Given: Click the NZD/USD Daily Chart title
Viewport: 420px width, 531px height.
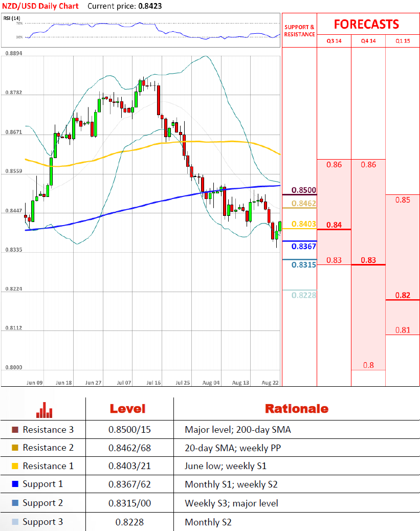Looking at the screenshot, I should click(40, 6).
